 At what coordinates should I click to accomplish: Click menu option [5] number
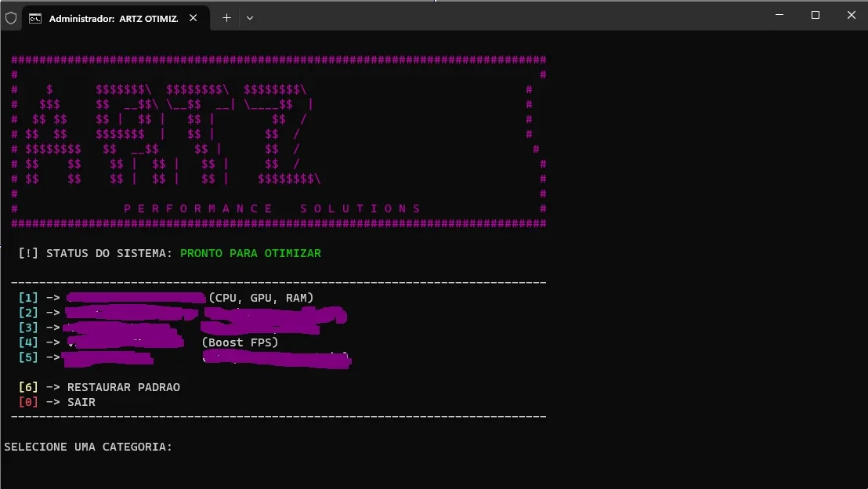coord(28,358)
